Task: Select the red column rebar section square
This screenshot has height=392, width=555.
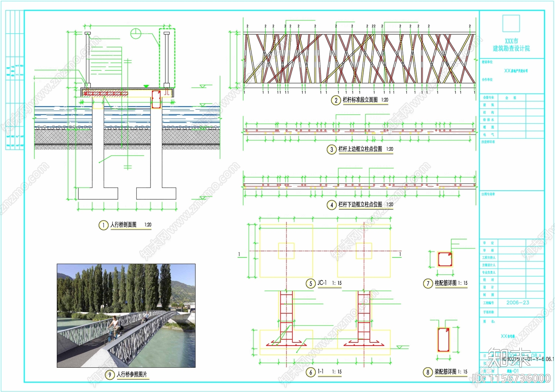Action: point(444,259)
